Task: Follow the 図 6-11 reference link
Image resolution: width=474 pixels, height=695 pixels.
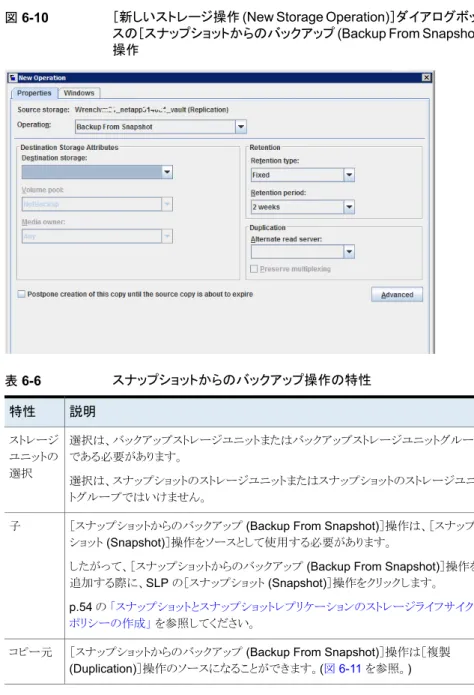Action: [x=342, y=668]
